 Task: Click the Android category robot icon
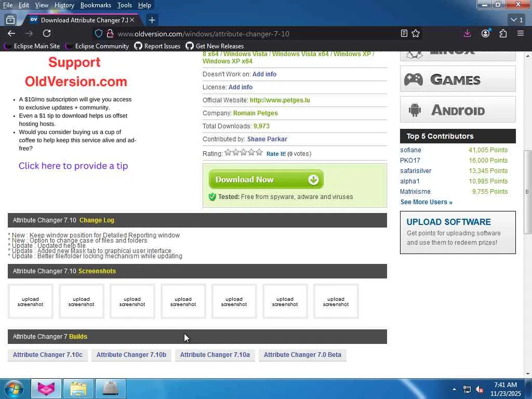pyautogui.click(x=415, y=110)
